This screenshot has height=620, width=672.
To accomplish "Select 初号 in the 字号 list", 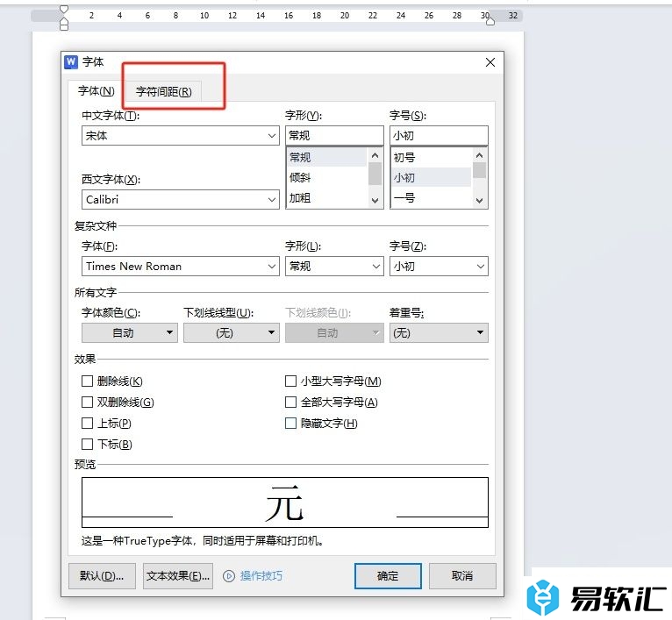I will [x=431, y=157].
